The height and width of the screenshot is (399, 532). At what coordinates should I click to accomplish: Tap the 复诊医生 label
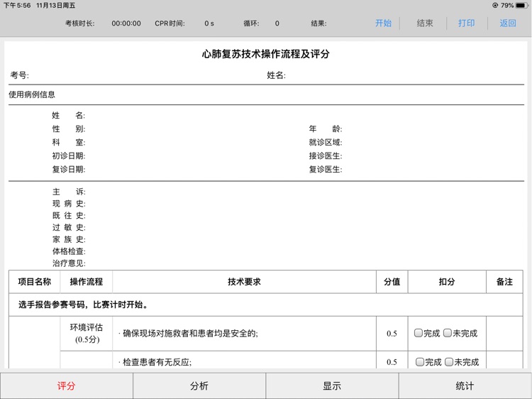pos(325,169)
